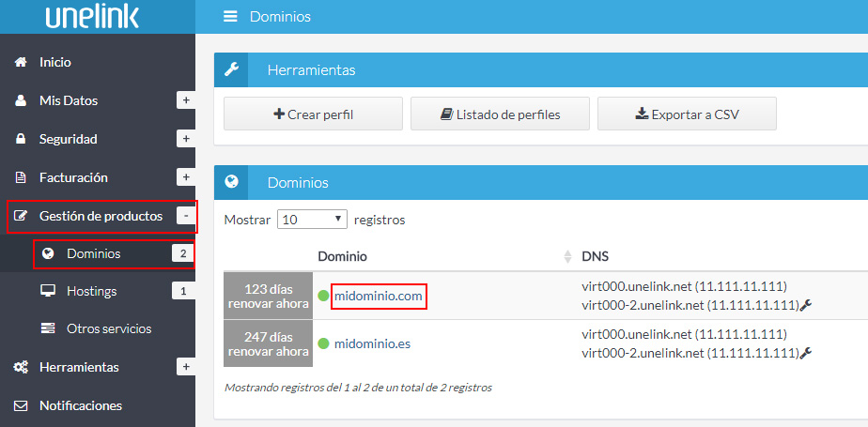Click the unelink logo
The width and height of the screenshot is (868, 427).
[x=92, y=17]
